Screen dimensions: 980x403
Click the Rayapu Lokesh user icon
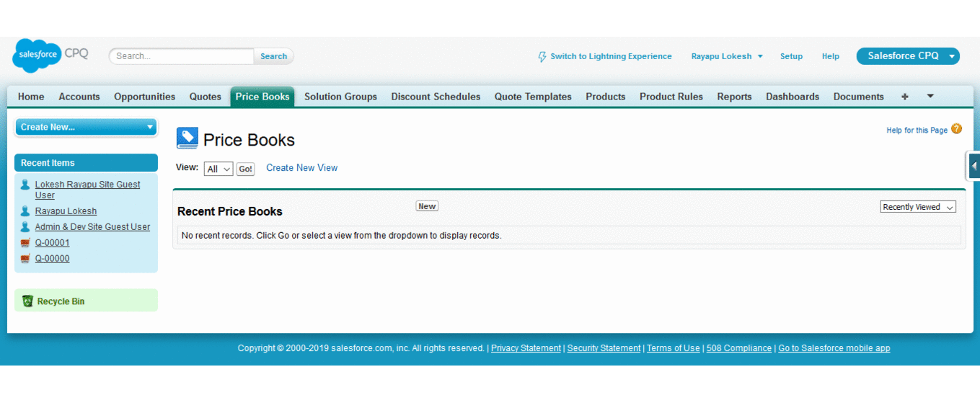pos(25,211)
